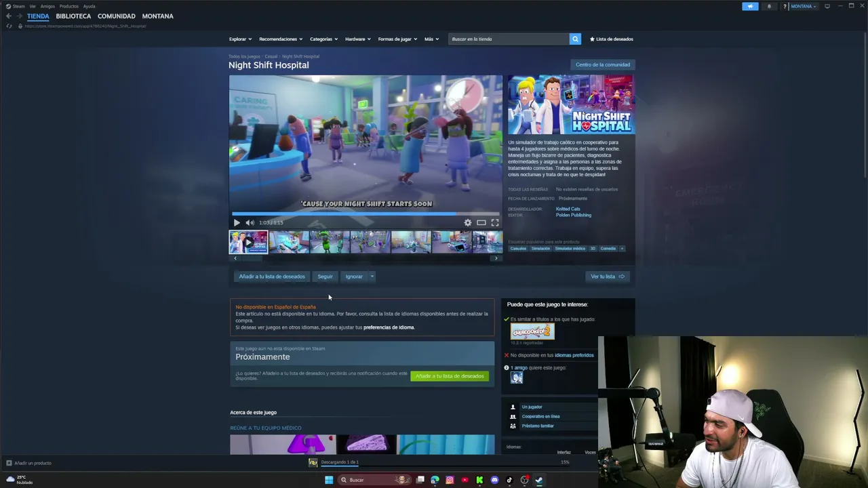868x488 pixels.
Task: Click the Ignorar button
Action: (354, 277)
